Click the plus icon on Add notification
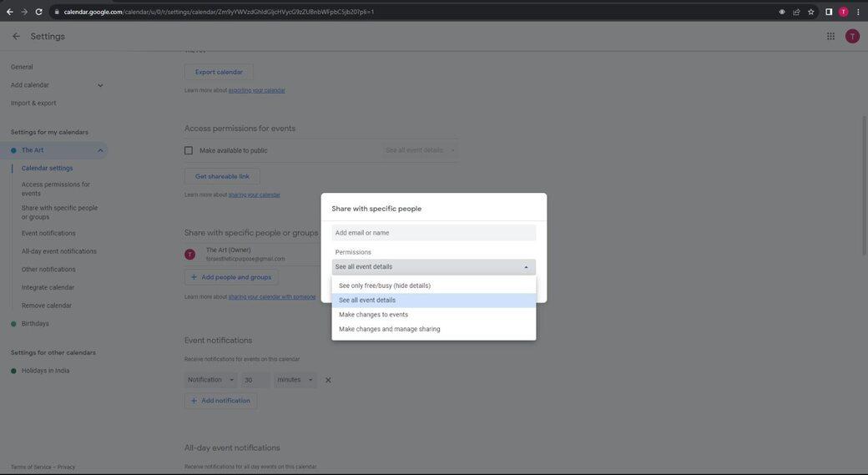868x475 pixels. point(194,401)
